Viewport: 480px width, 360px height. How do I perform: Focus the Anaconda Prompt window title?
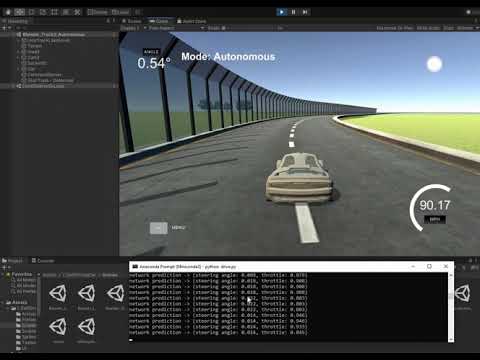[188, 266]
